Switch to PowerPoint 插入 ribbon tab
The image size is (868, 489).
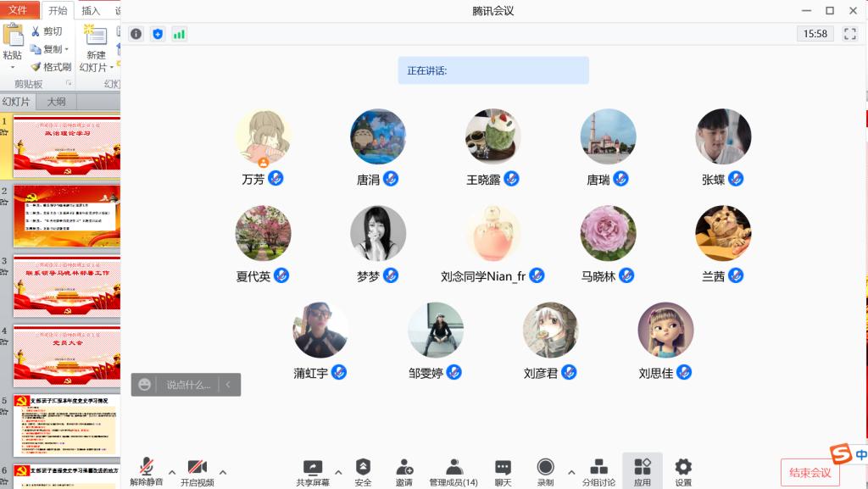click(90, 10)
